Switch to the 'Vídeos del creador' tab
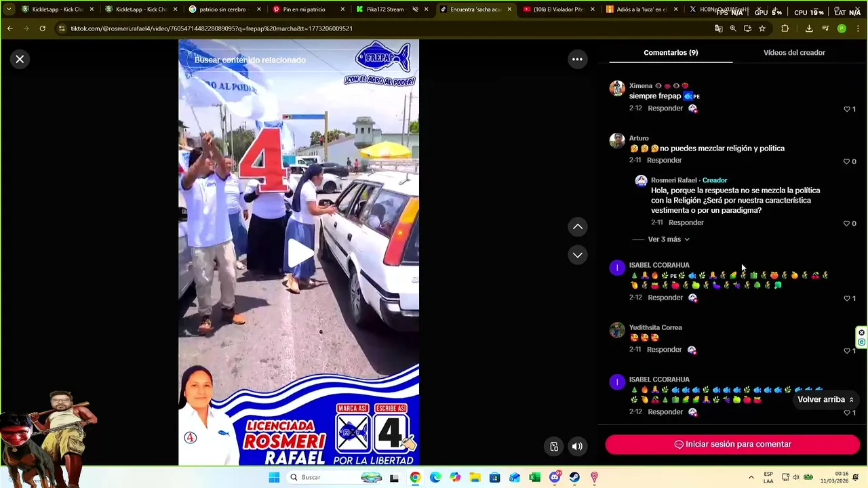Viewport: 868px width, 488px height. (x=794, y=52)
